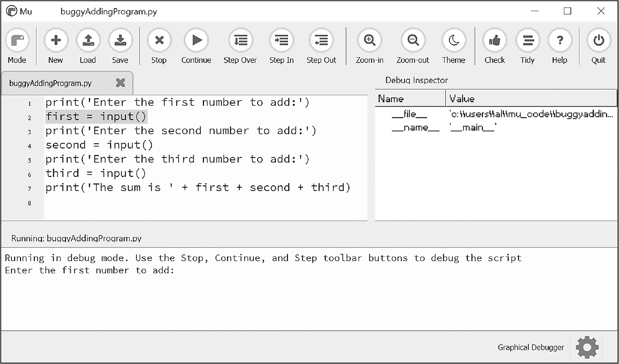Image resolution: width=619 pixels, height=364 pixels.
Task: Click the Mu logo in title bar
Action: pos(12,11)
